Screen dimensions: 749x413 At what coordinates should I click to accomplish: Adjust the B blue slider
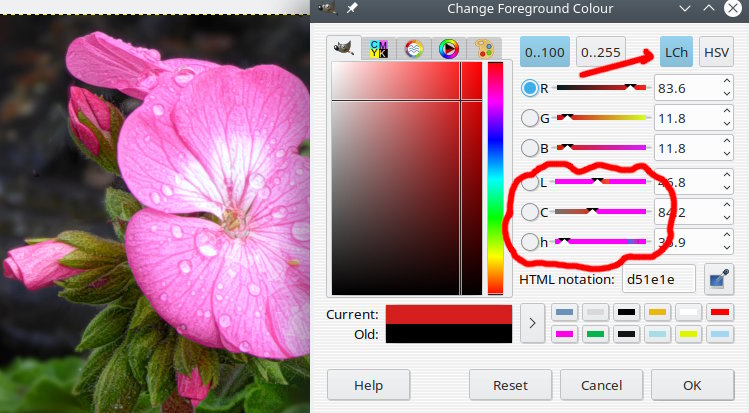coord(601,148)
